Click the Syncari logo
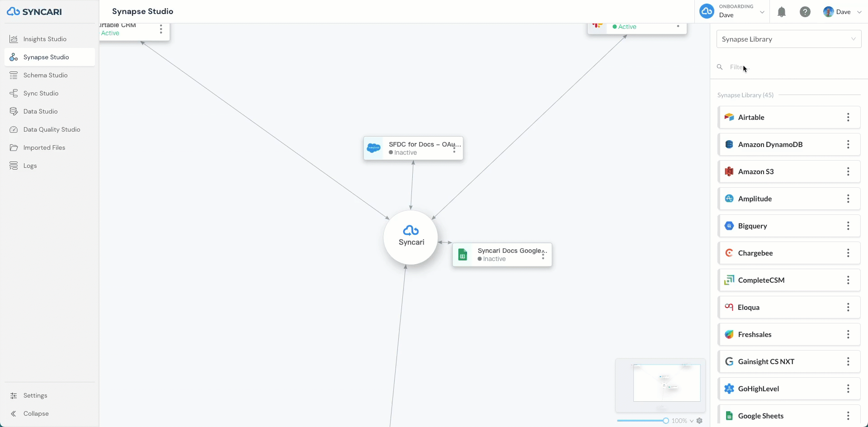The height and width of the screenshot is (427, 868). pos(34,12)
